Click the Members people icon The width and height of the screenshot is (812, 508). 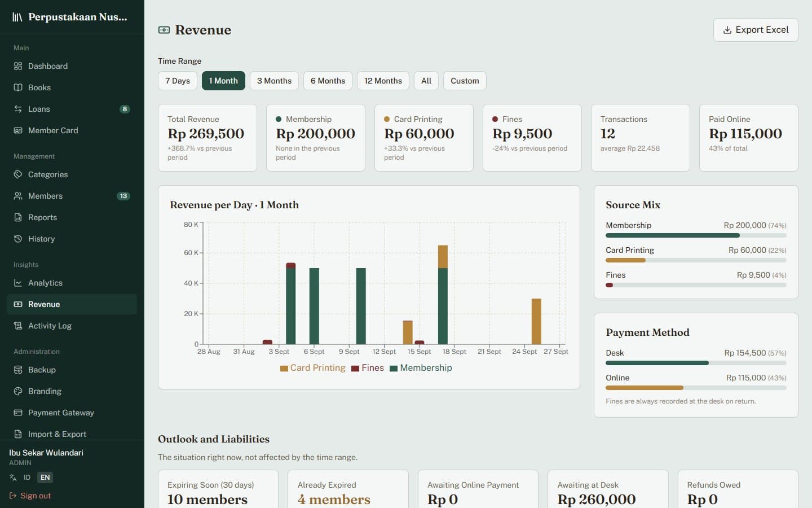(x=18, y=196)
